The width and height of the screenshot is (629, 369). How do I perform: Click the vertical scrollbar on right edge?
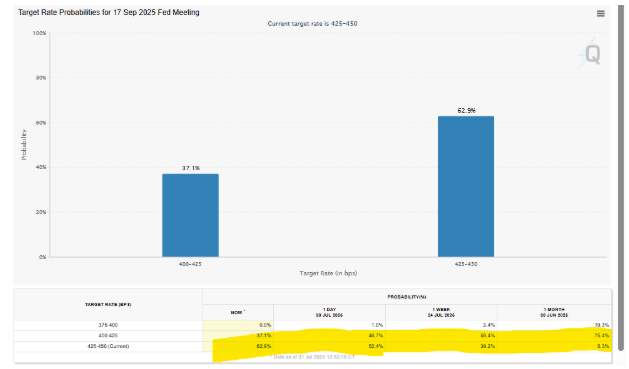pyautogui.click(x=621, y=176)
